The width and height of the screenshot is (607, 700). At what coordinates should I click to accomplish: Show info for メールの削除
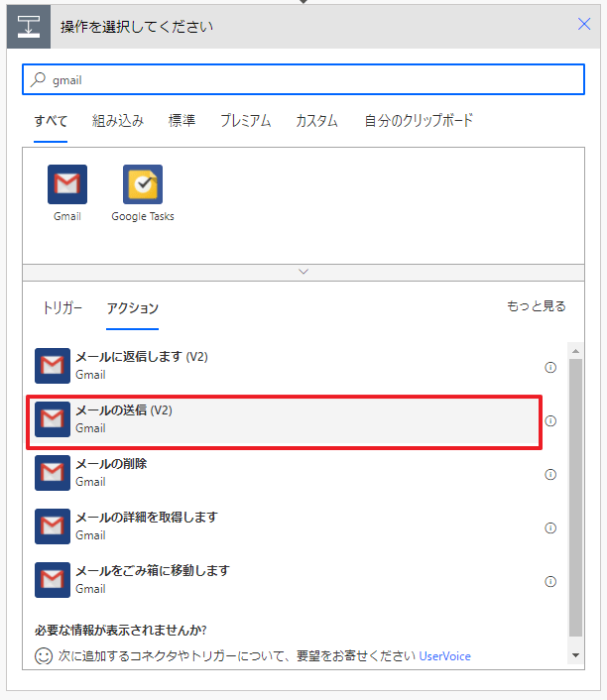(550, 475)
